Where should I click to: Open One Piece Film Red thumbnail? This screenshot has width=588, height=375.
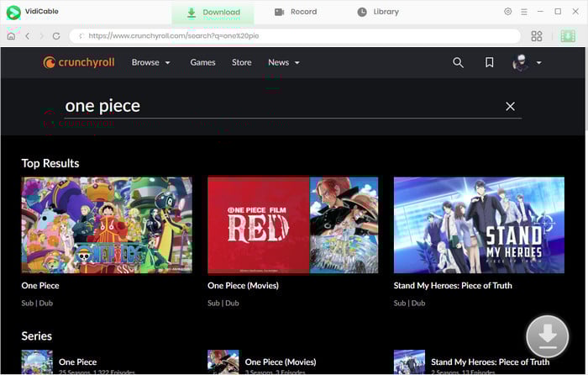coord(293,225)
